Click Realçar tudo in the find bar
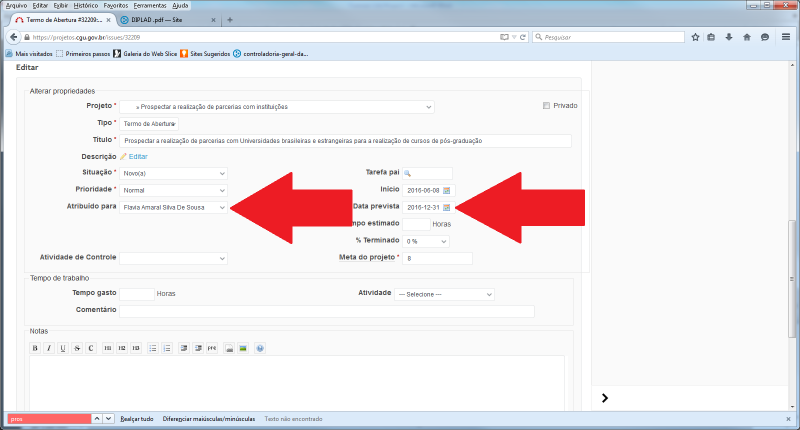Viewport: 800px width, 430px height. 137,418
